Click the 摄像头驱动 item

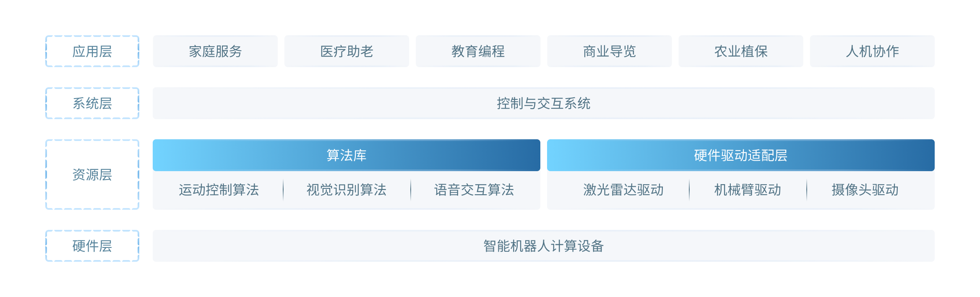865,190
